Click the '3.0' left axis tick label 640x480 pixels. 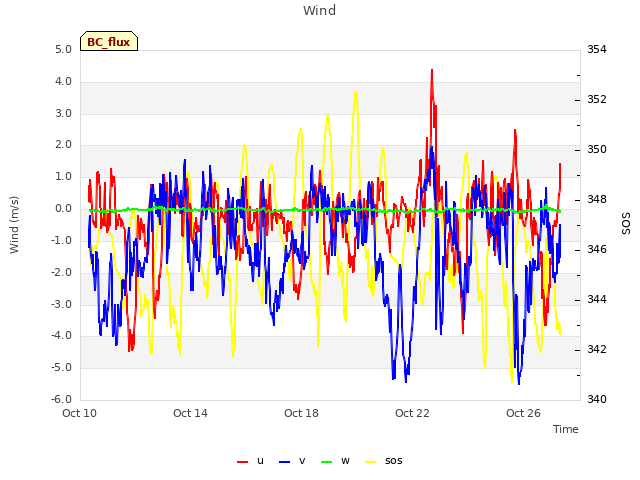pos(64,113)
